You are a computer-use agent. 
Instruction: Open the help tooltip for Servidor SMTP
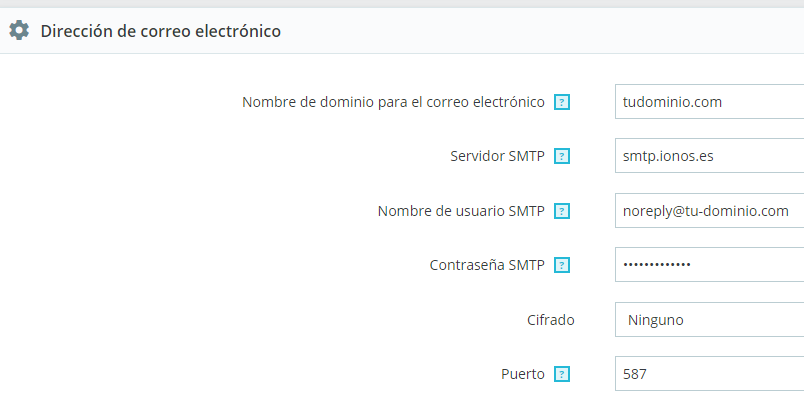[x=562, y=157]
